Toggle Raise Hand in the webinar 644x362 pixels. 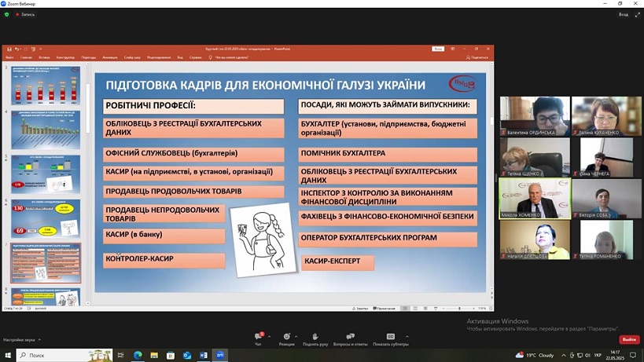click(x=315, y=338)
